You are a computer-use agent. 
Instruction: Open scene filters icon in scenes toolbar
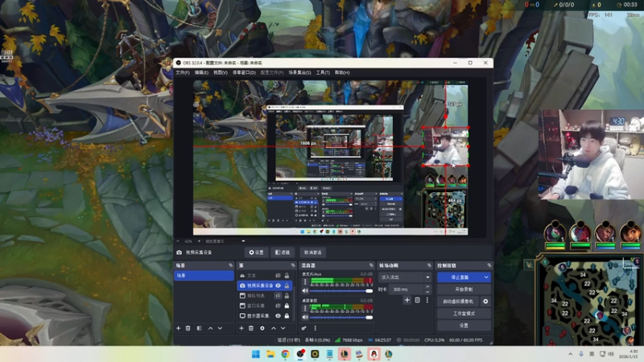[199, 328]
